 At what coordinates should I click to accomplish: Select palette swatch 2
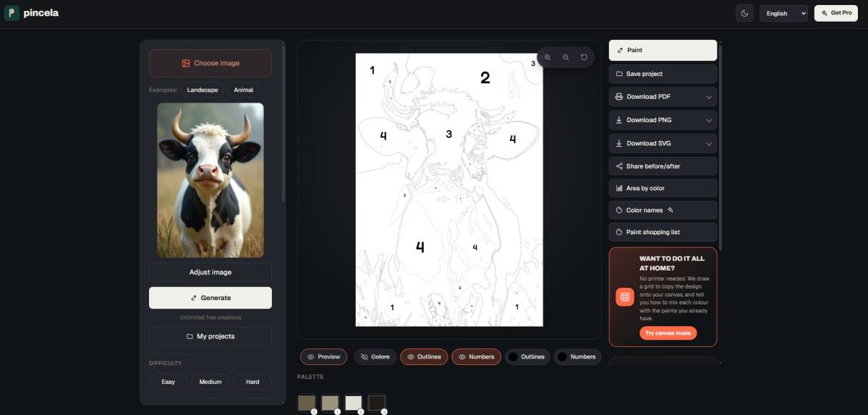353,403
